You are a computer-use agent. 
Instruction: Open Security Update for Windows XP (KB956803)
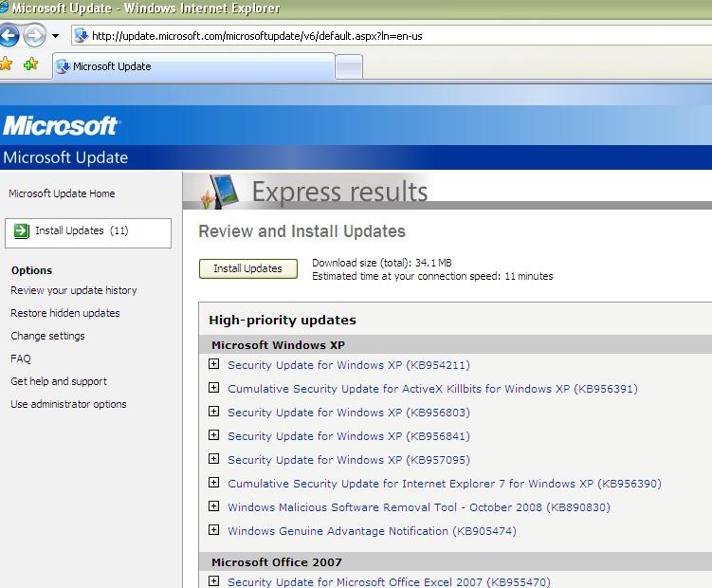tap(349, 413)
